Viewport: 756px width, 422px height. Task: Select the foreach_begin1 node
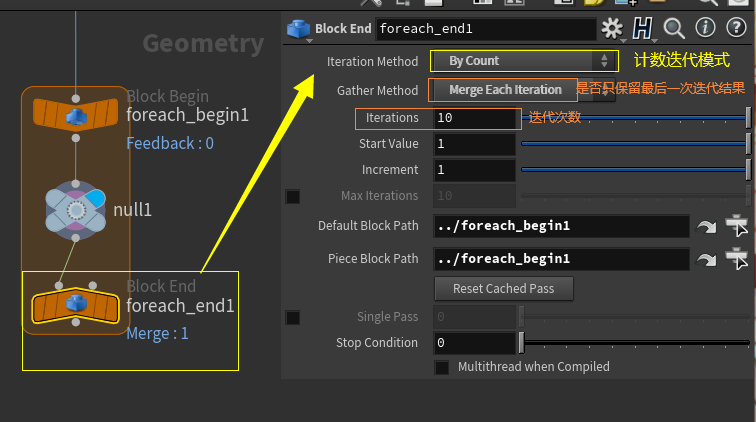point(76,118)
